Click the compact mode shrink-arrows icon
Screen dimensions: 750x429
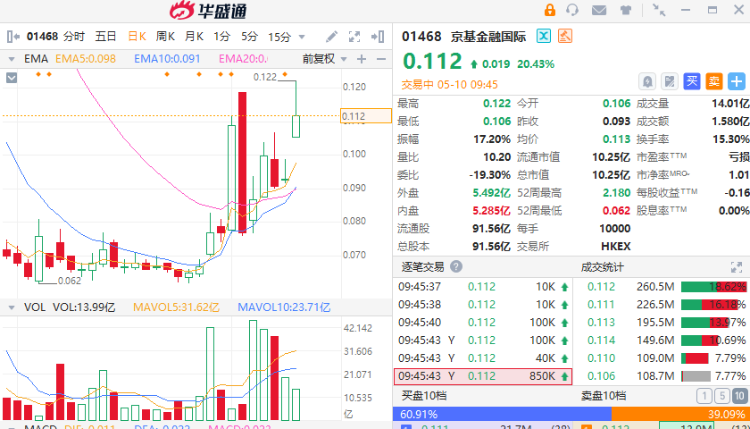659,10
